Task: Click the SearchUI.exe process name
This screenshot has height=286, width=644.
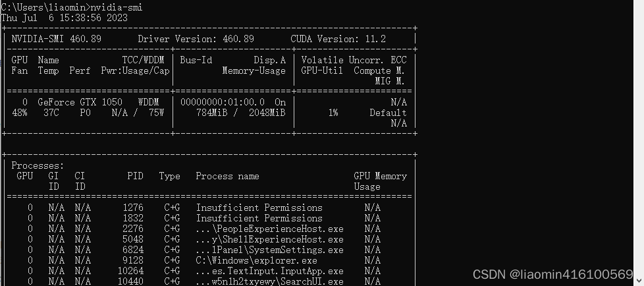Action: tap(270, 282)
